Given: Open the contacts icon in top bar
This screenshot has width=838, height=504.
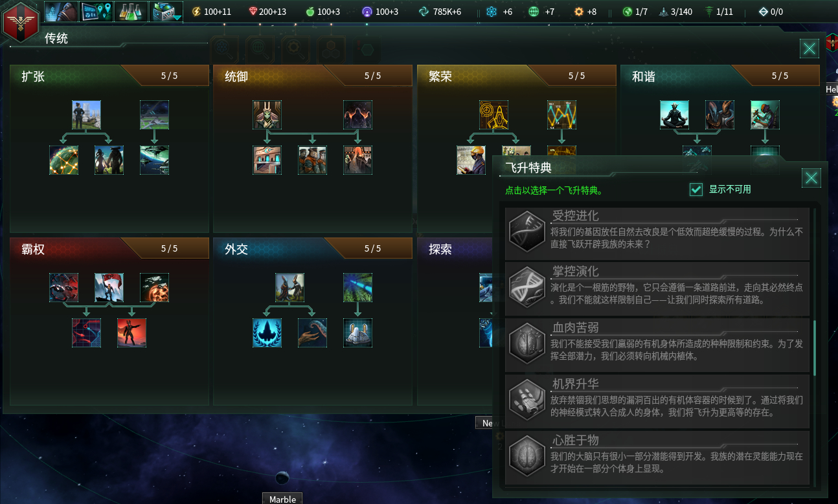Looking at the screenshot, I should pos(62,11).
